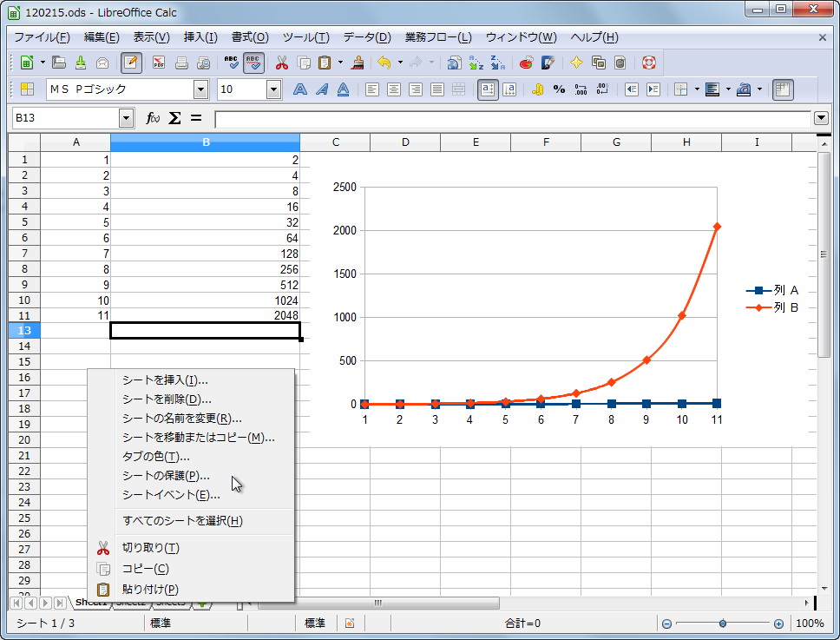Export directly as PDF
840x640 pixels.
[159, 63]
